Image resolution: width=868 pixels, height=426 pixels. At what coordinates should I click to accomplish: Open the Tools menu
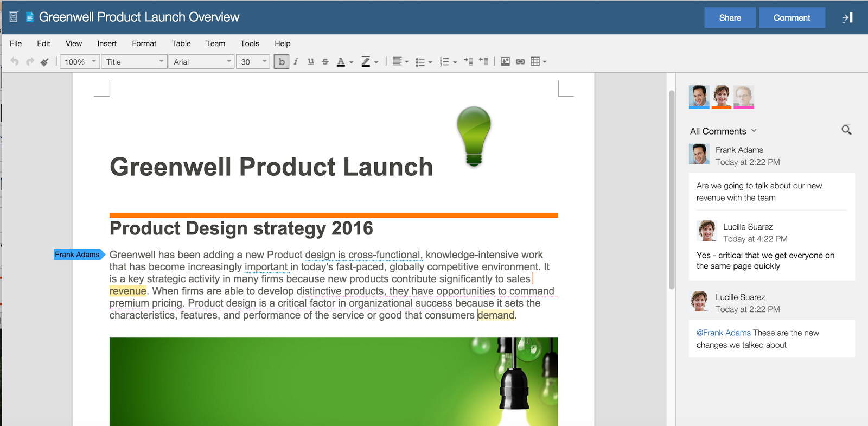[x=250, y=43]
